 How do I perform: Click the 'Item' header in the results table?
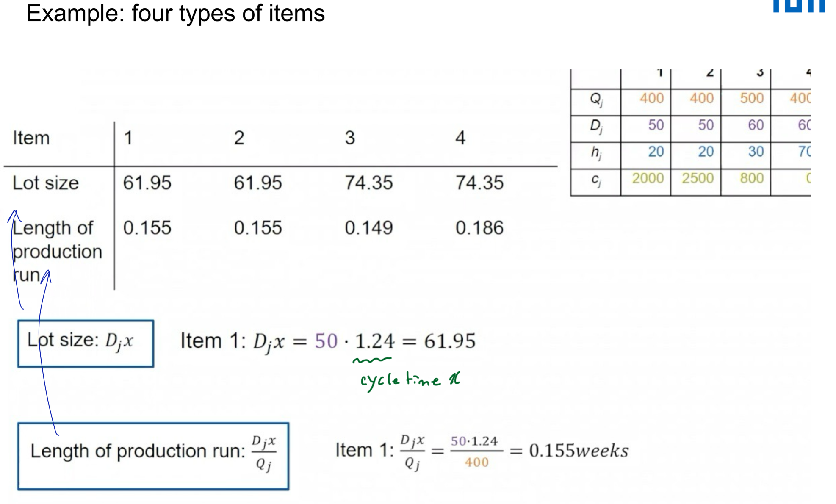point(31,138)
